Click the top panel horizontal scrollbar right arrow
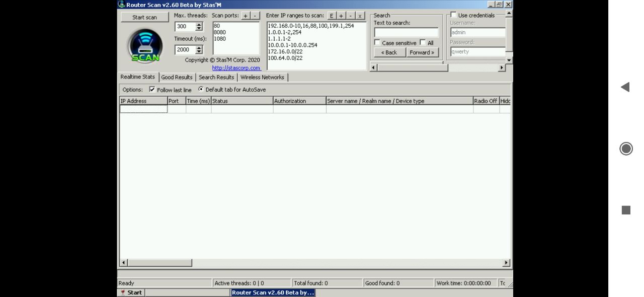The height and width of the screenshot is (297, 644). (x=502, y=67)
